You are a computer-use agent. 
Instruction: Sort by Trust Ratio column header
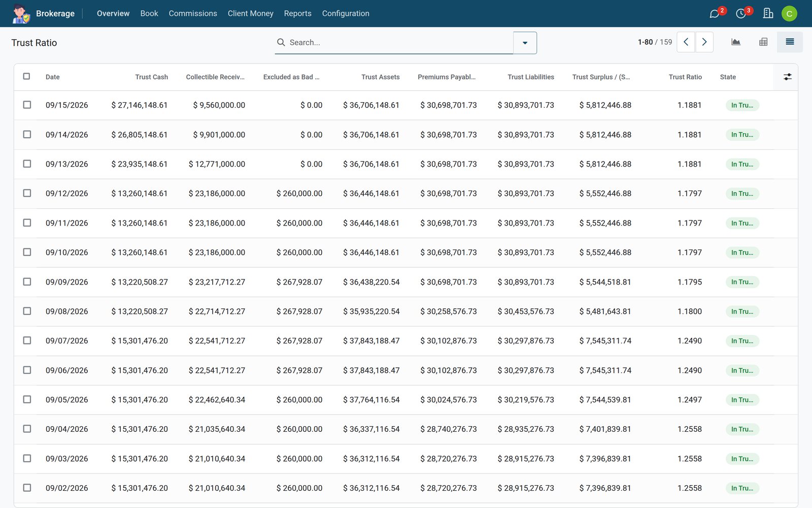(x=685, y=77)
